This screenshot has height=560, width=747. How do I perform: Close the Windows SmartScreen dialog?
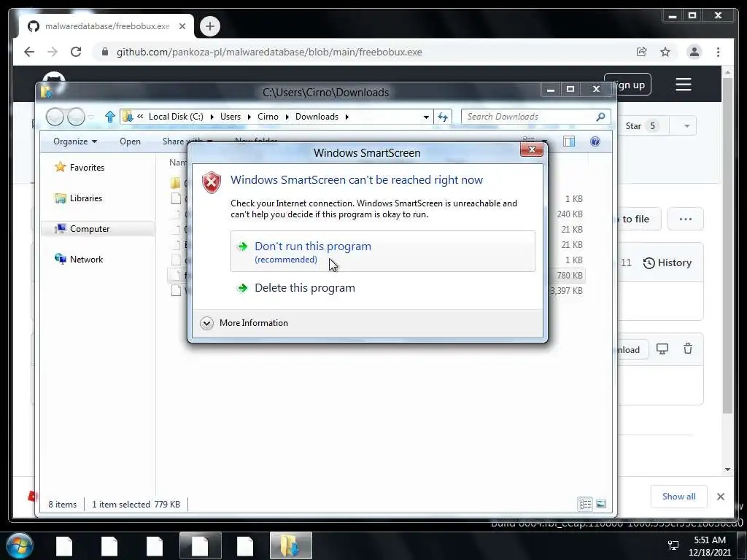coord(532,149)
